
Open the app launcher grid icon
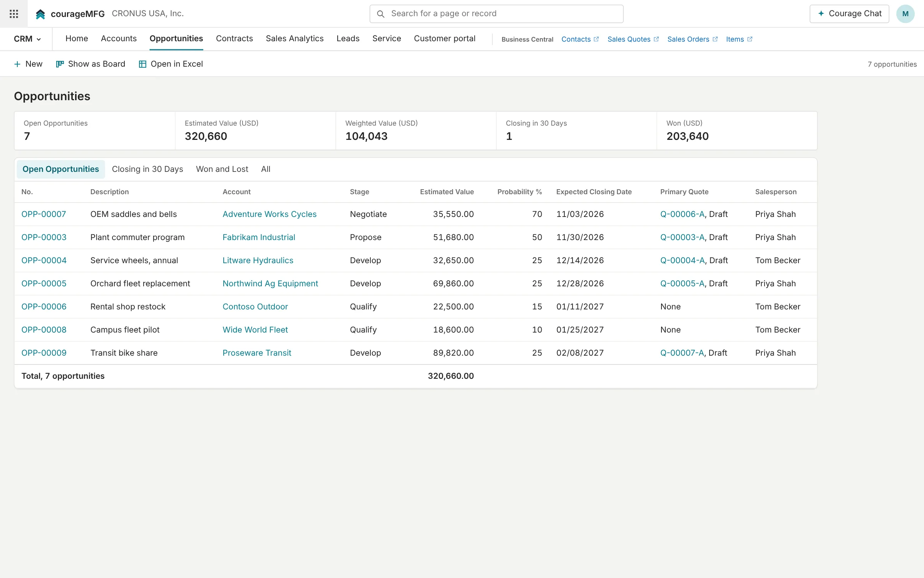tap(14, 14)
